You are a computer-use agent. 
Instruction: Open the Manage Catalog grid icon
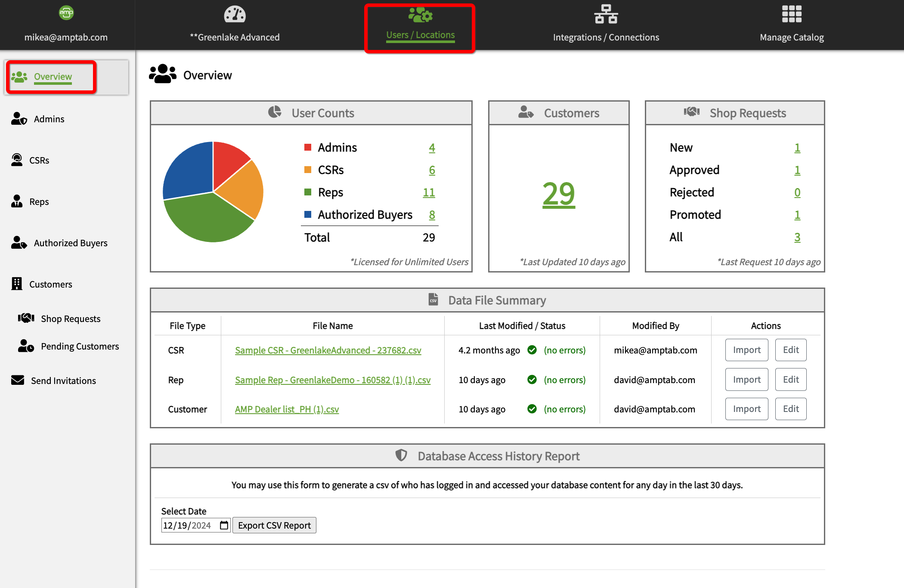click(791, 14)
